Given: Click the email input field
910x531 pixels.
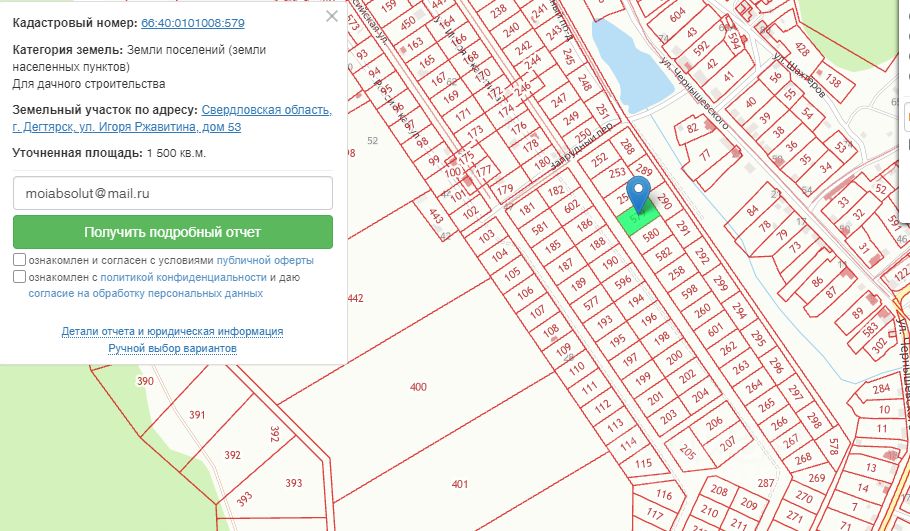Looking at the screenshot, I should [173, 193].
